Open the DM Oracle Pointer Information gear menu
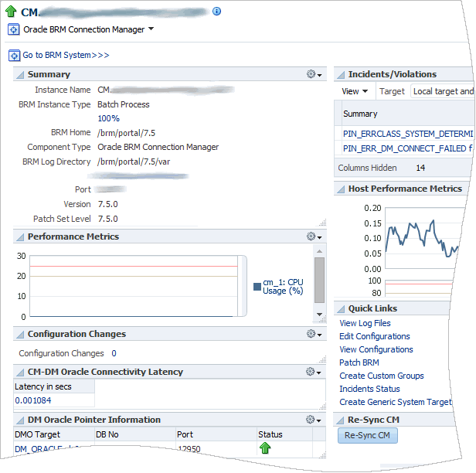The width and height of the screenshot is (476, 473). pyautogui.click(x=313, y=420)
